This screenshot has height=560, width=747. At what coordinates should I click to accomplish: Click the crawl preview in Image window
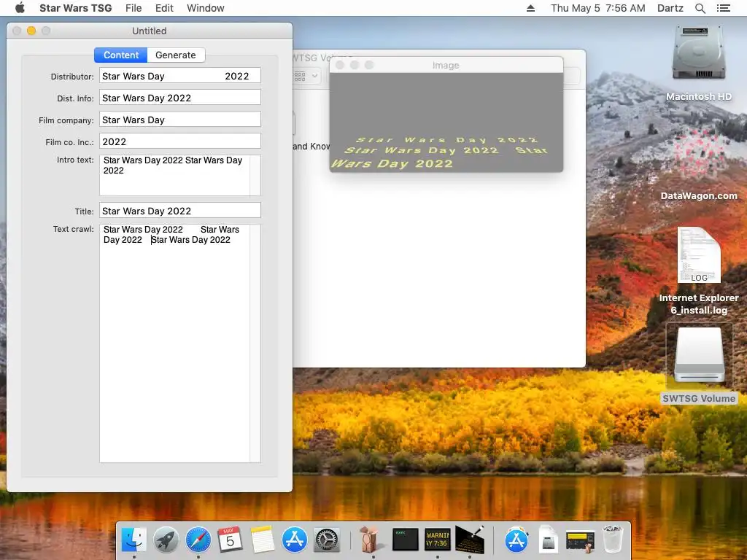(446, 122)
